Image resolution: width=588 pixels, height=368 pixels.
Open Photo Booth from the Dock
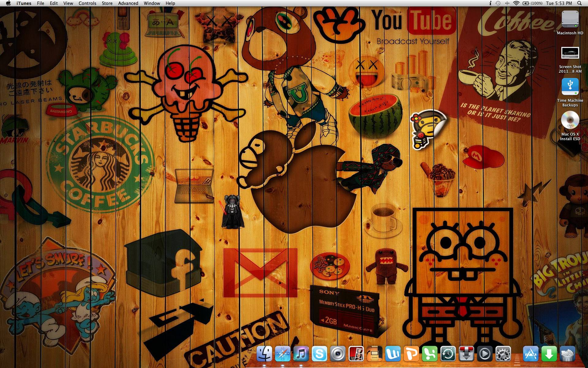356,354
